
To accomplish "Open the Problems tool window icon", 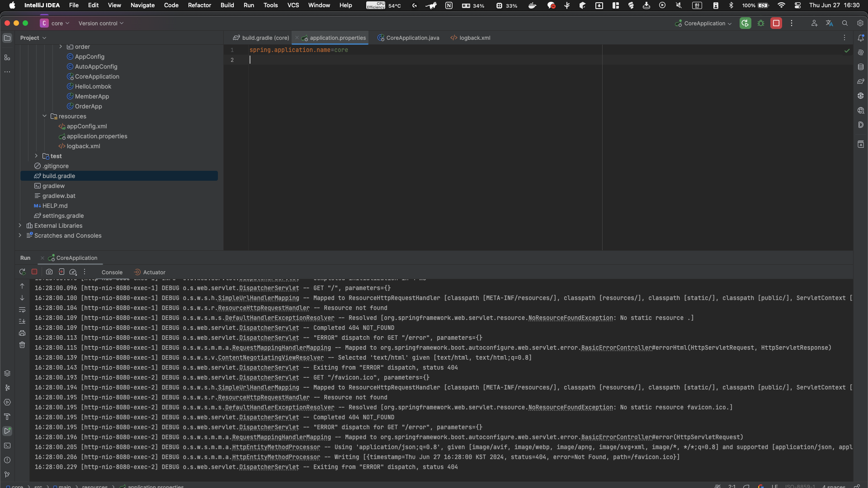I will pos(7,460).
